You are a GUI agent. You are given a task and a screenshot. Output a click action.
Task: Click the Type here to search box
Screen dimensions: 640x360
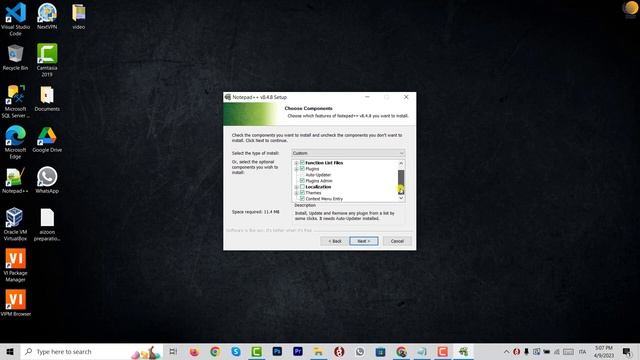[92, 351]
